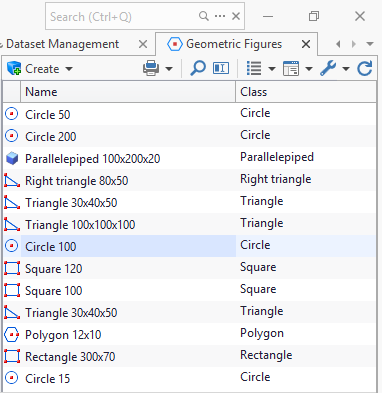Click the Square 120 row icon
The width and height of the screenshot is (382, 393).
[12, 268]
